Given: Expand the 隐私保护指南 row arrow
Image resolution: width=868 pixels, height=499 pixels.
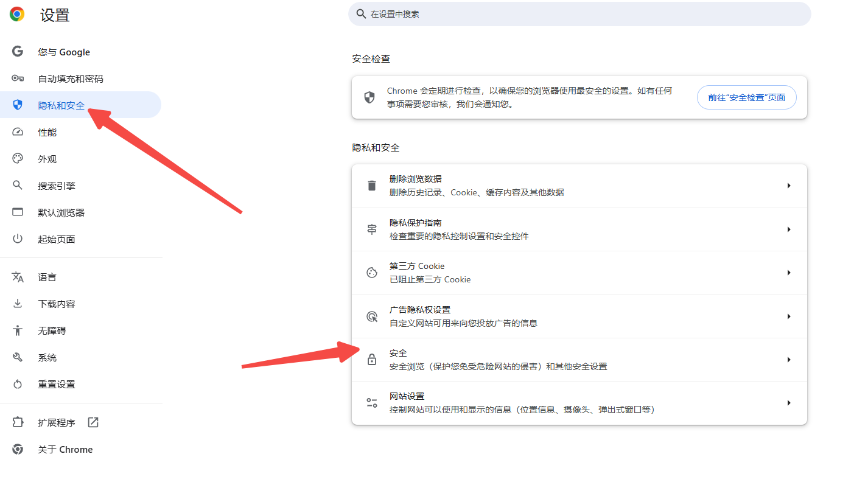Looking at the screenshot, I should tap(789, 229).
